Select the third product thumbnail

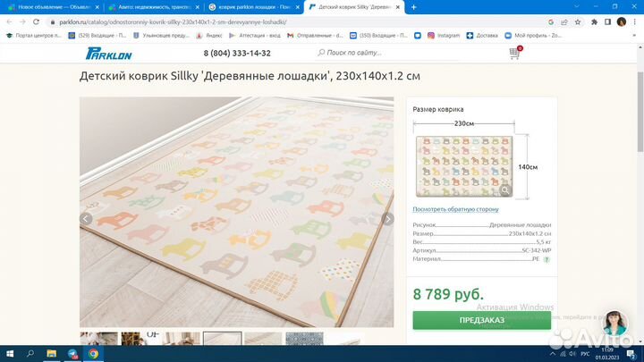181,338
